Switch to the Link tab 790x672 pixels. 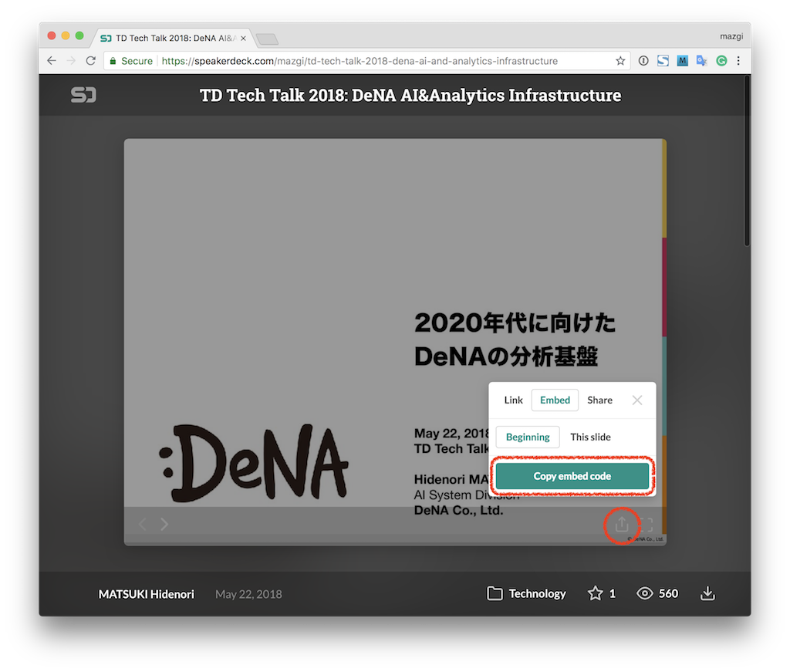513,400
